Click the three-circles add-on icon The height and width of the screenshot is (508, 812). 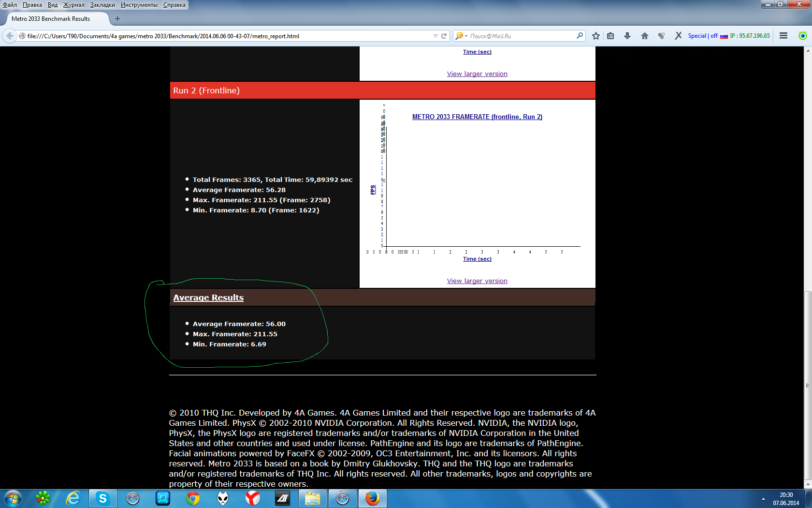662,36
